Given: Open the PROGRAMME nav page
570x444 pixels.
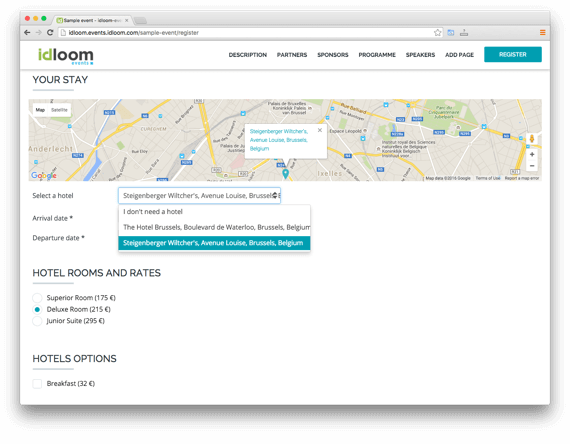Looking at the screenshot, I should [377, 55].
